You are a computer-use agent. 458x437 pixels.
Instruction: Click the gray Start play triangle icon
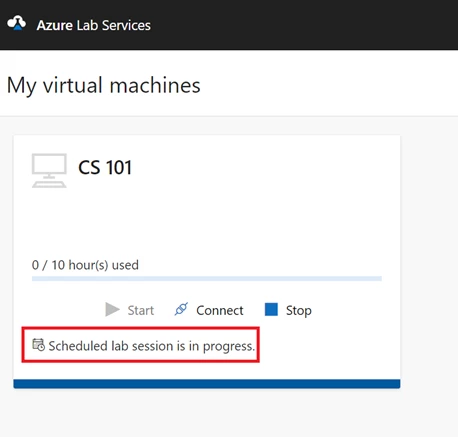pyautogui.click(x=112, y=310)
